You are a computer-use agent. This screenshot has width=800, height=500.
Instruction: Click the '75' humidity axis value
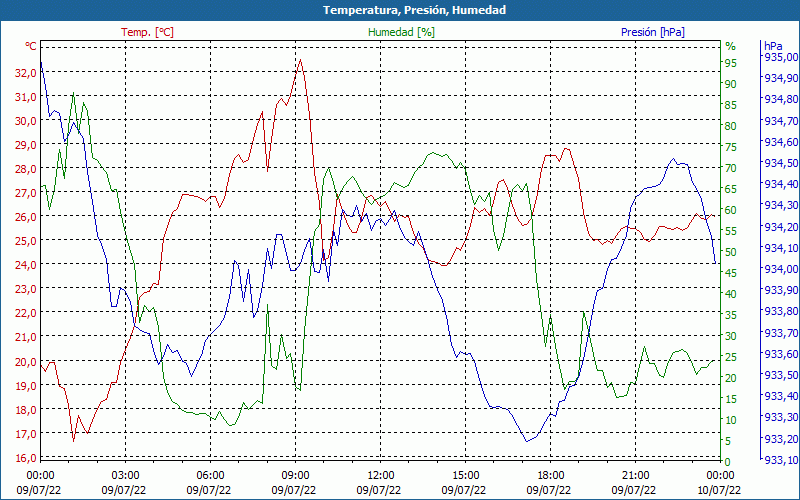click(x=731, y=147)
